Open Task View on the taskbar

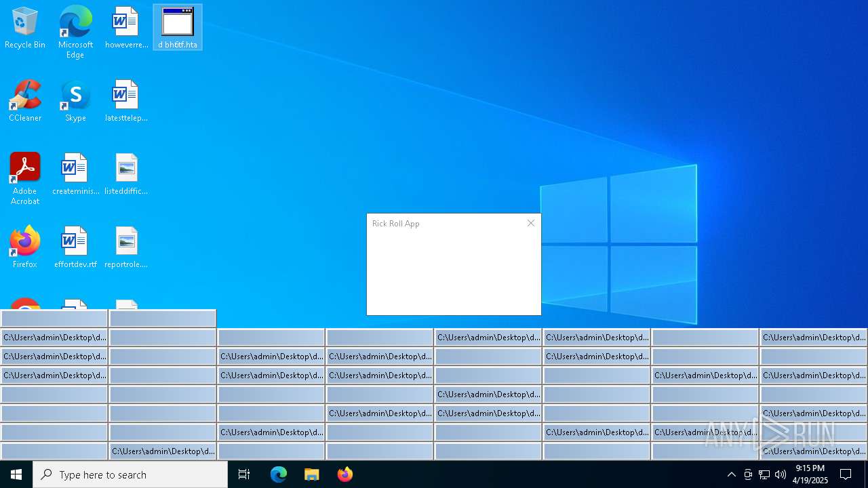[x=244, y=474]
